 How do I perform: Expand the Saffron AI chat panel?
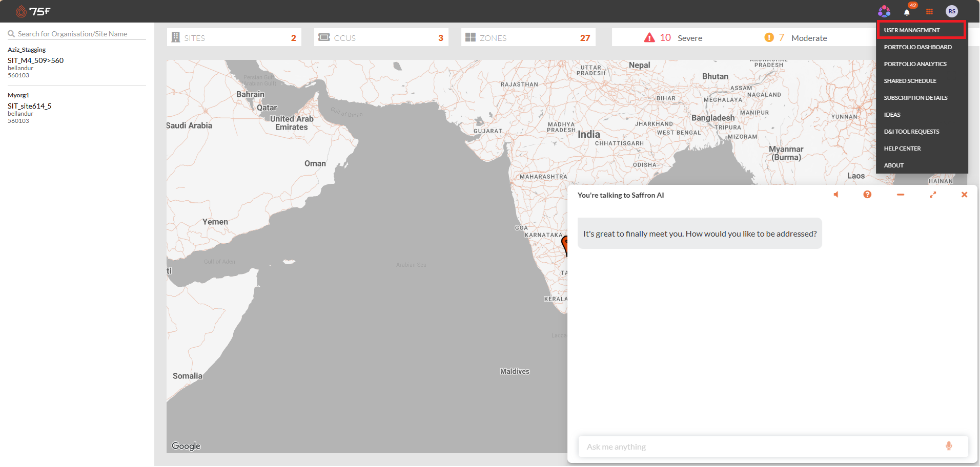pos(933,195)
